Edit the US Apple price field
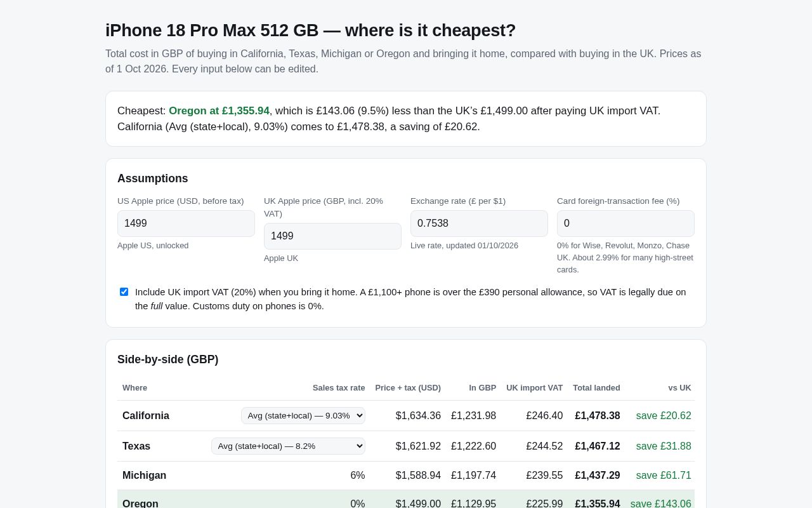Viewport: 812px width, 508px height. point(186,224)
